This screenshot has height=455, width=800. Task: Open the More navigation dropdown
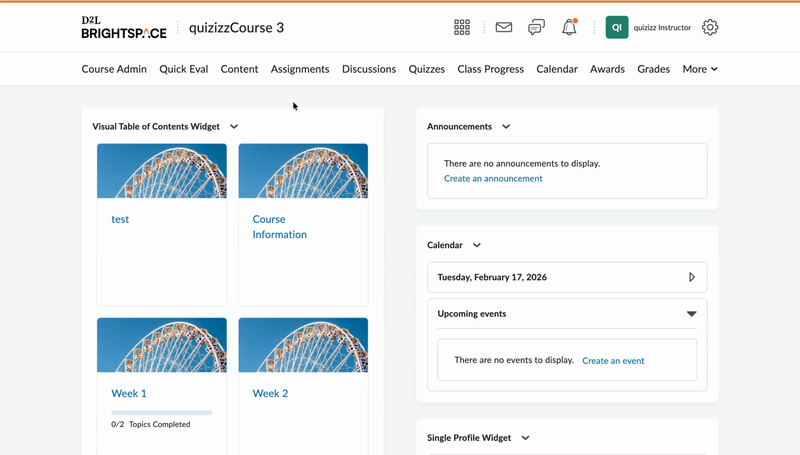700,69
